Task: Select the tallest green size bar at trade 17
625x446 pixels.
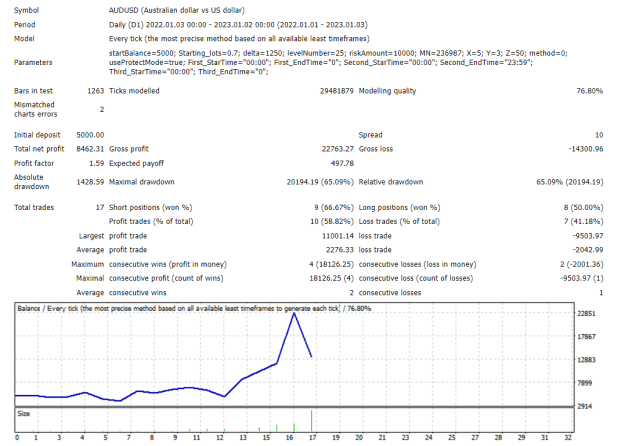Action: coord(311,421)
